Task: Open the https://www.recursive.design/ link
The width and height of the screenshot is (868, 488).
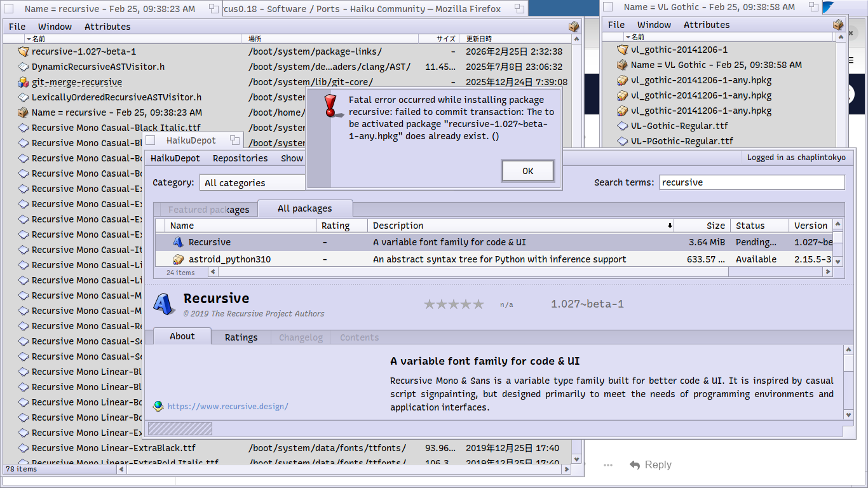Action: point(227,406)
